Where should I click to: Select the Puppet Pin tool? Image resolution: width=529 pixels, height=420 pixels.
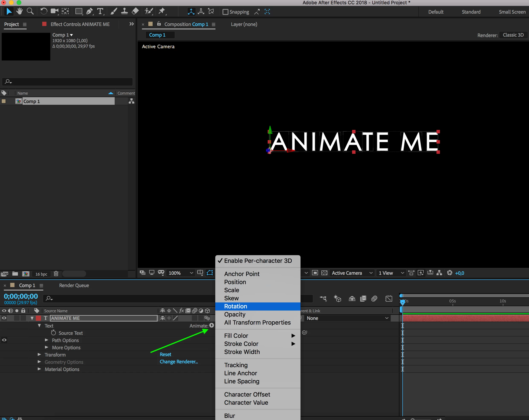click(162, 11)
